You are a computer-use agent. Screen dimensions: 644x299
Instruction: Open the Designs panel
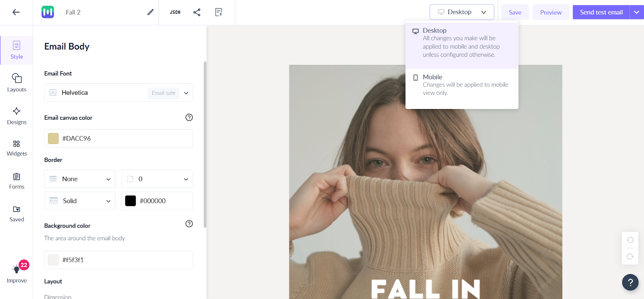[x=17, y=116]
